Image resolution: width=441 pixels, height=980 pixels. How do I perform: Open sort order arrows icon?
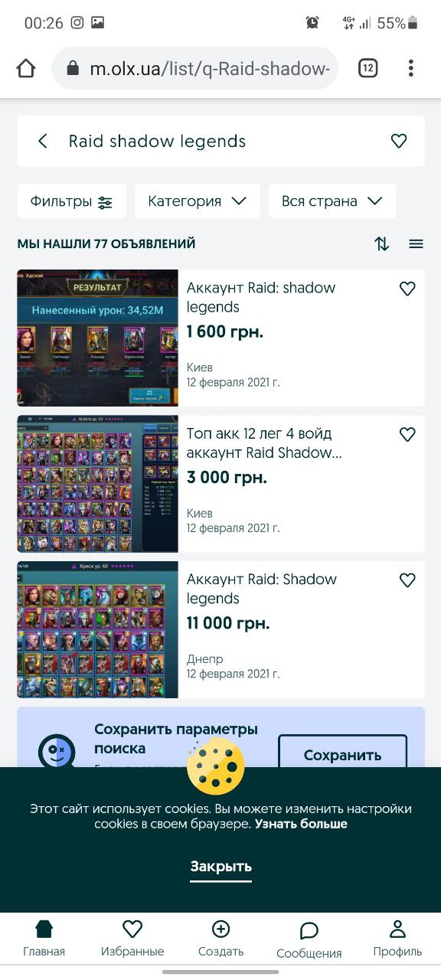tap(382, 244)
